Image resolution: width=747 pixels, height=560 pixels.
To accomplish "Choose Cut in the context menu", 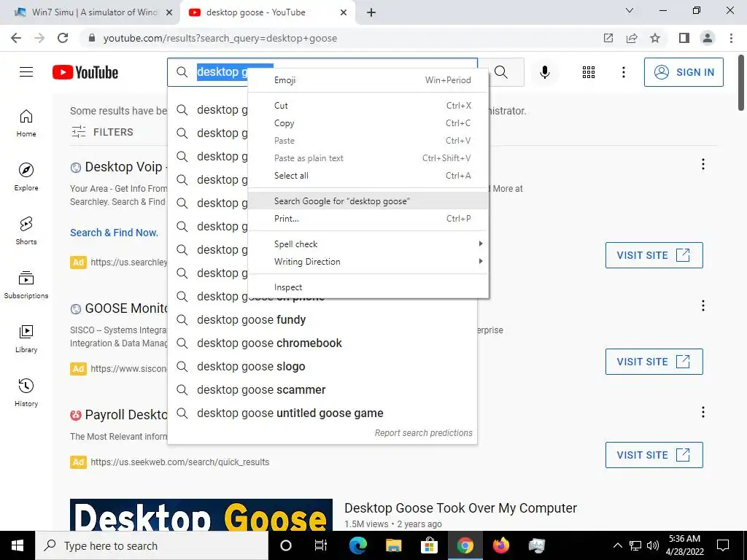I will pyautogui.click(x=368, y=106).
